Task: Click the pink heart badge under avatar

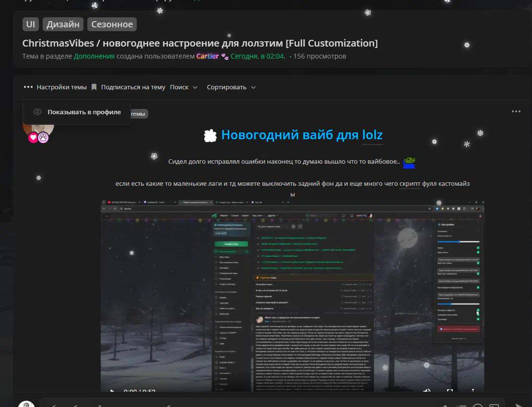Action: click(33, 138)
